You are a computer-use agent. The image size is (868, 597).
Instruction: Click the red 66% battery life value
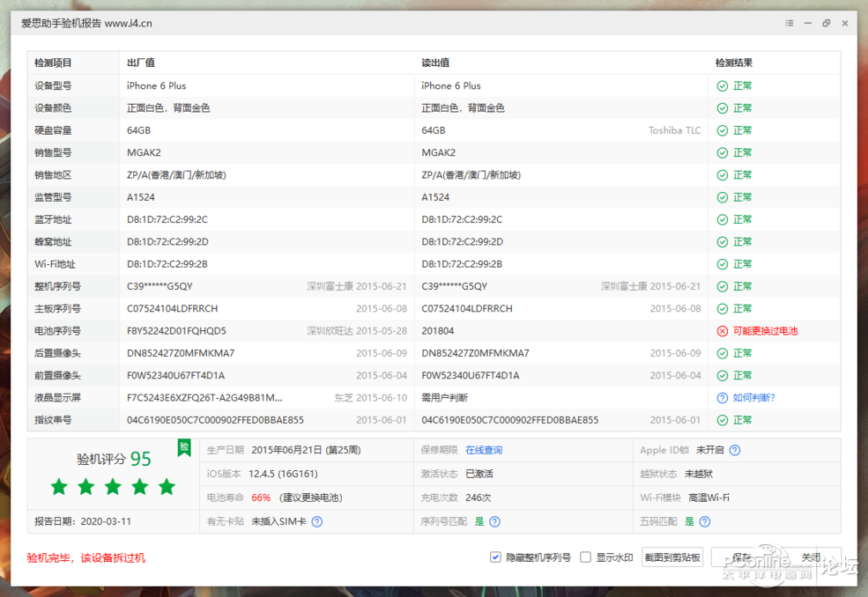pos(261,498)
